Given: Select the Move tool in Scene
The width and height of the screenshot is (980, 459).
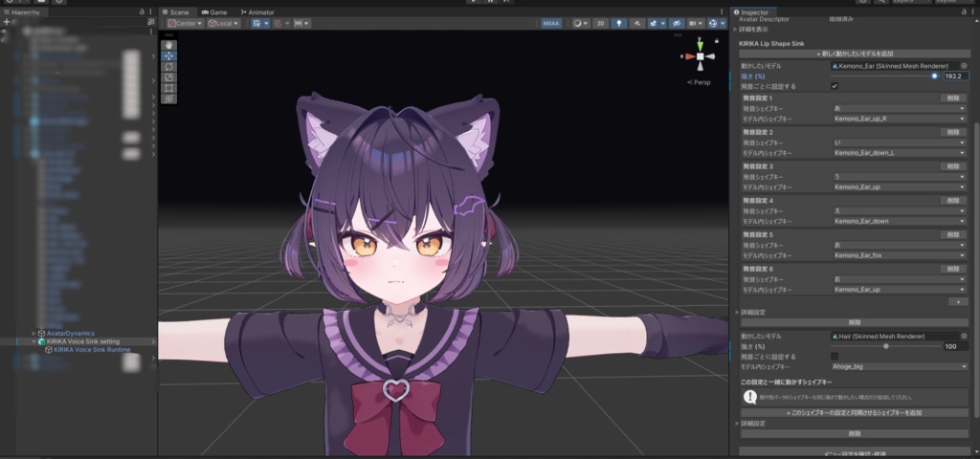Looking at the screenshot, I should point(169,56).
